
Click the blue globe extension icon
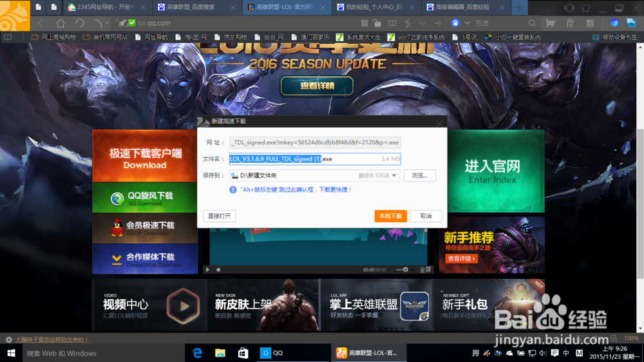pyautogui.click(x=614, y=23)
